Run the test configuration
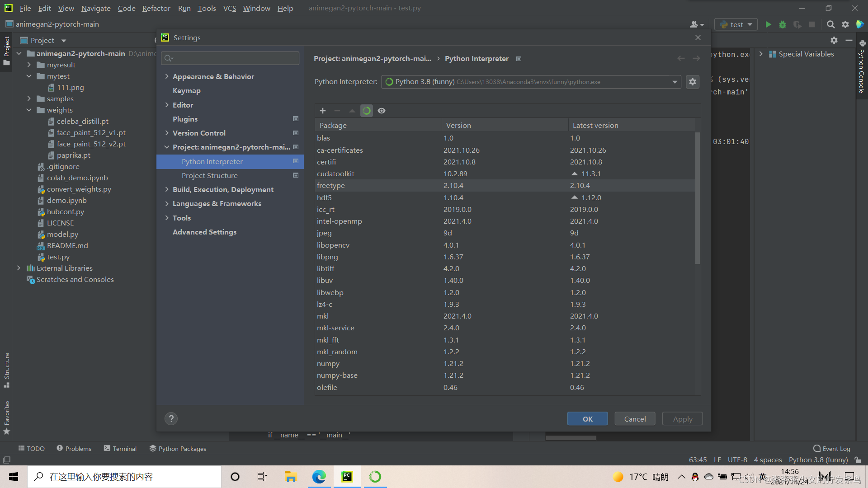The image size is (868, 488). pyautogui.click(x=768, y=24)
